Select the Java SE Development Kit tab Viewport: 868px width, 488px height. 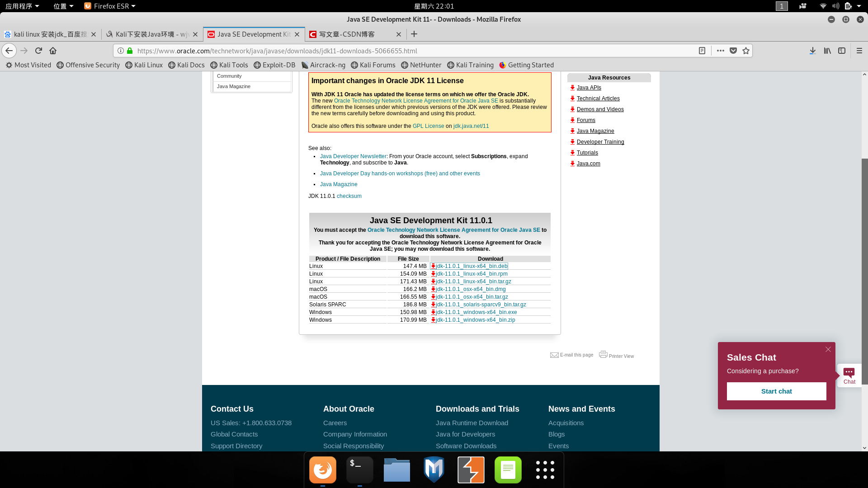tap(253, 34)
